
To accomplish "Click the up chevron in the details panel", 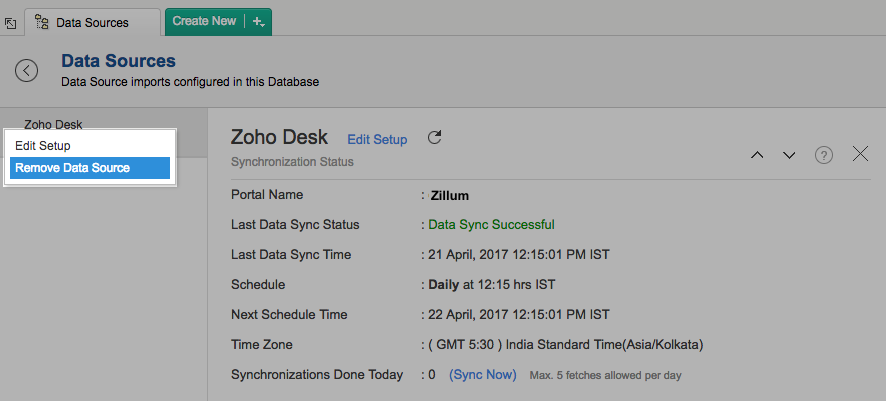I will (757, 155).
